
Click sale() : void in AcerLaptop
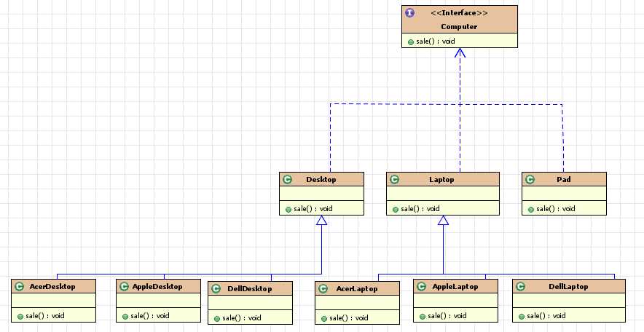click(x=349, y=318)
